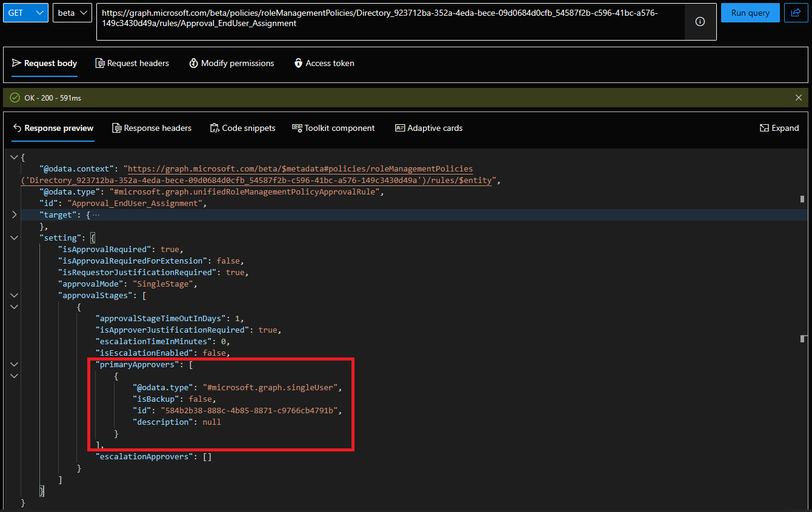Collapse the setting object chevron
The width and height of the screenshot is (812, 512).
click(14, 237)
